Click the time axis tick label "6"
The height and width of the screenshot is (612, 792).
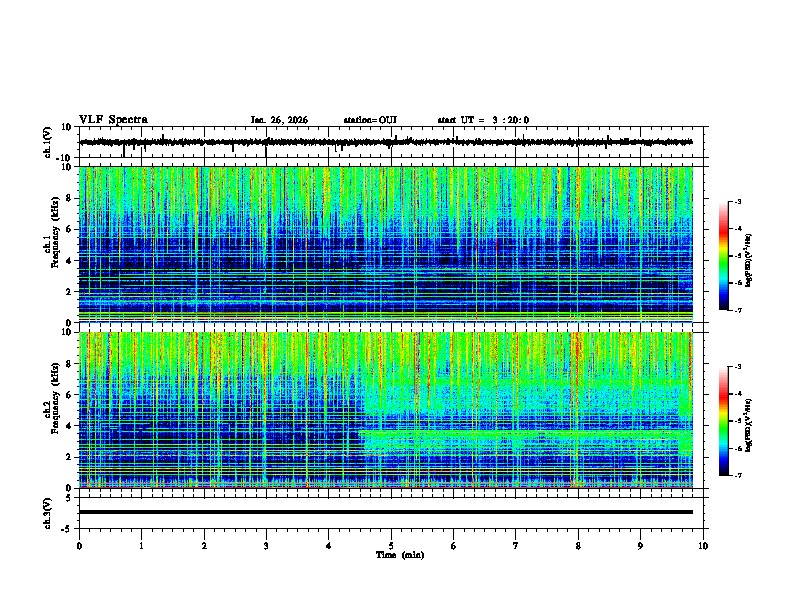454,546
